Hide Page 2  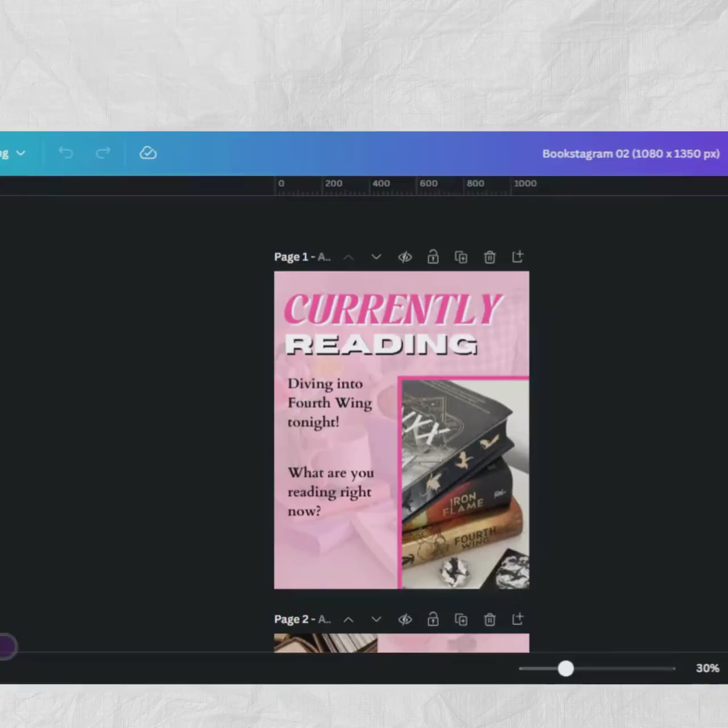click(x=405, y=619)
